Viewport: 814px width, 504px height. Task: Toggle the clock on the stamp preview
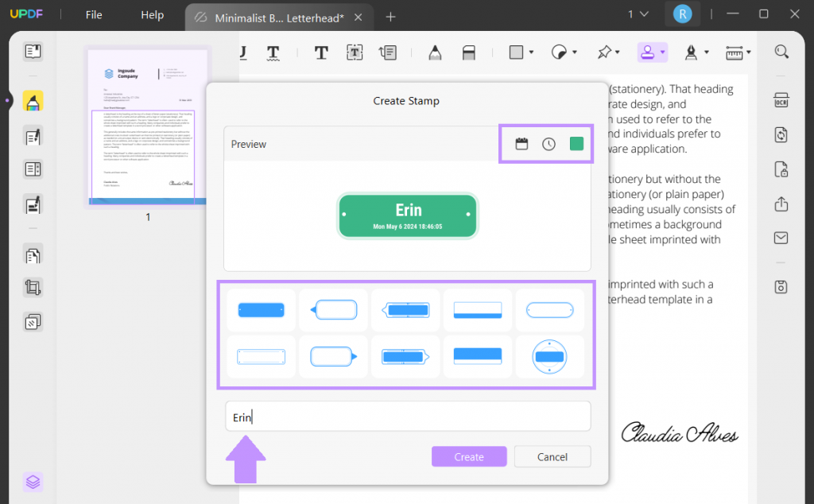click(x=549, y=144)
